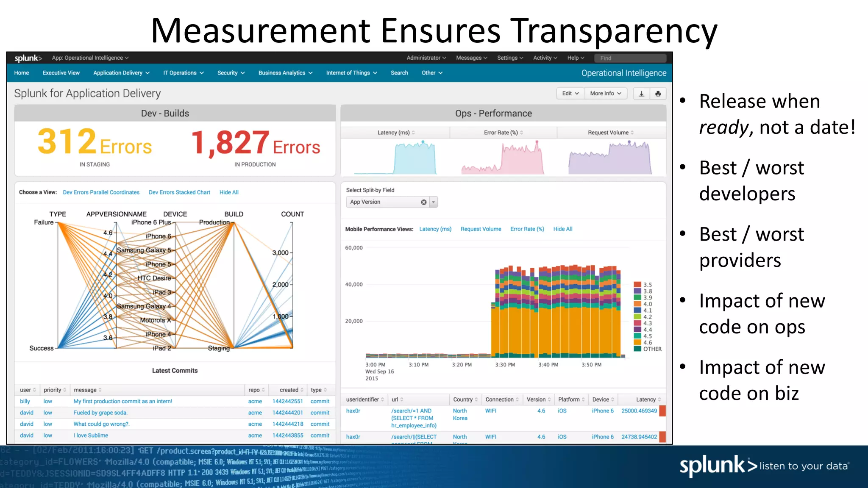Viewport: 868px width, 488px height.
Task: Open the Business Analytics menu
Action: 285,73
